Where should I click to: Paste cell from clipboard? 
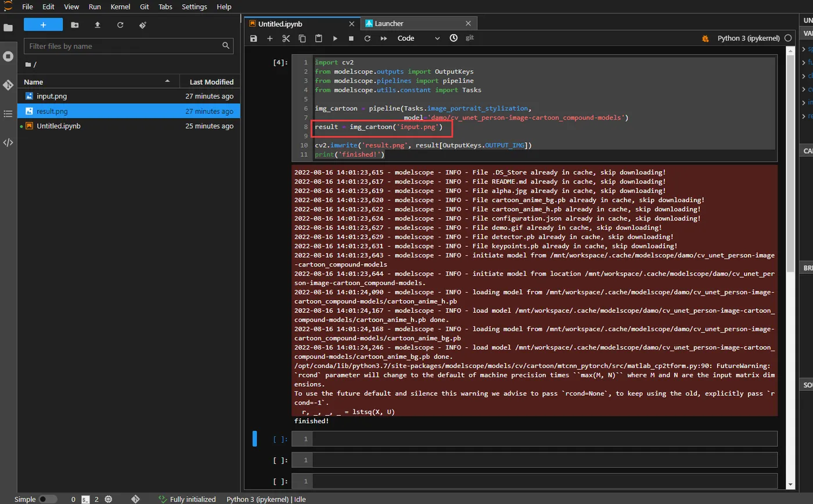(318, 38)
